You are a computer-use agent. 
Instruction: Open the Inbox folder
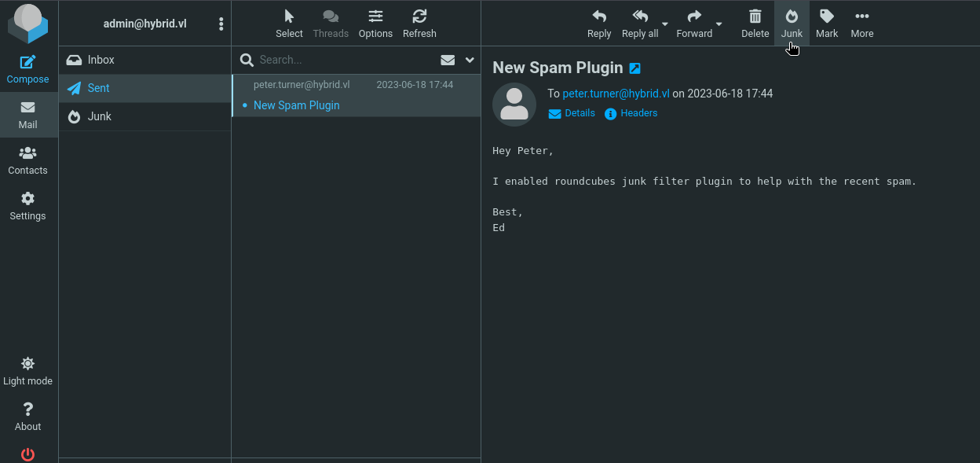[x=144, y=60]
